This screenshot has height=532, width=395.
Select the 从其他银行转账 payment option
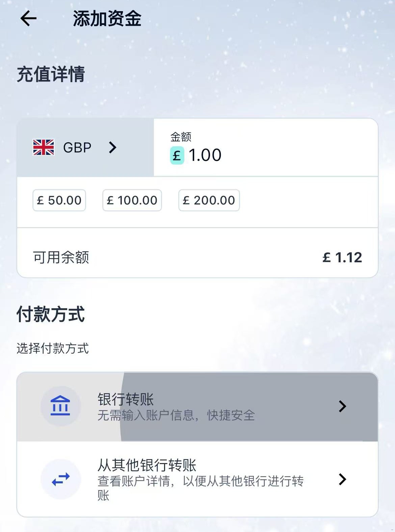click(197, 480)
